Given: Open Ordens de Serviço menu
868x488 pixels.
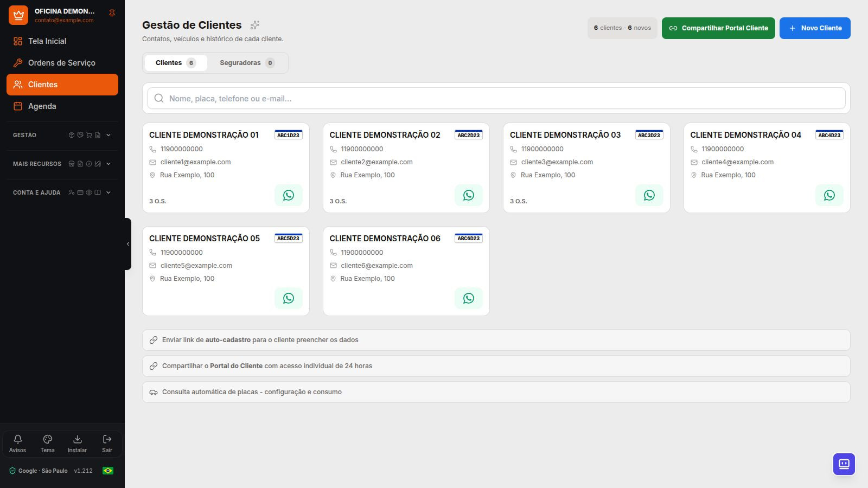Looking at the screenshot, I should 62,63.
